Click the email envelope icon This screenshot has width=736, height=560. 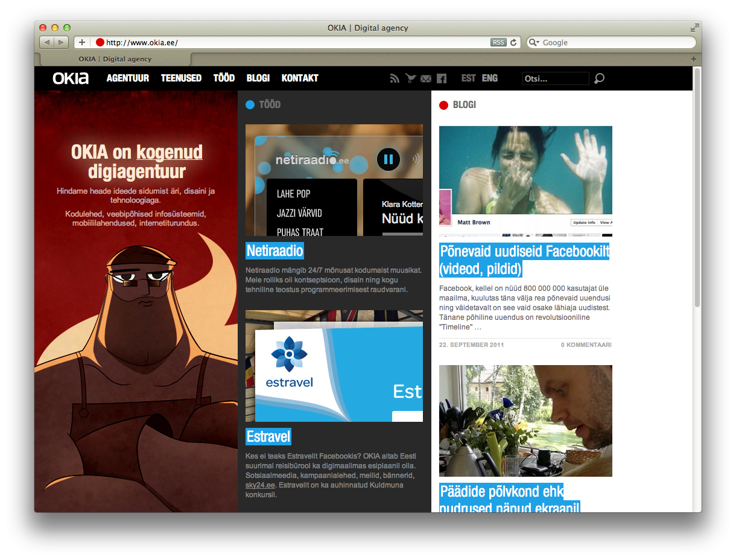coord(426,78)
